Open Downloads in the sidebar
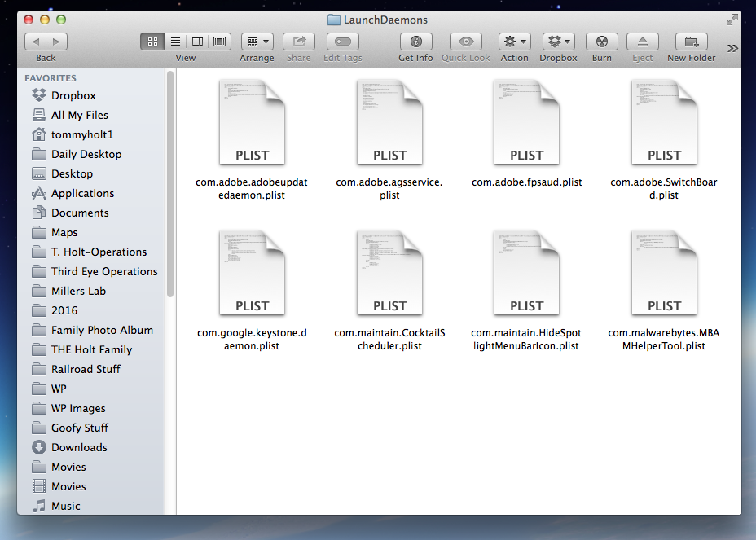Screen dimensions: 756x540 tap(91, 447)
